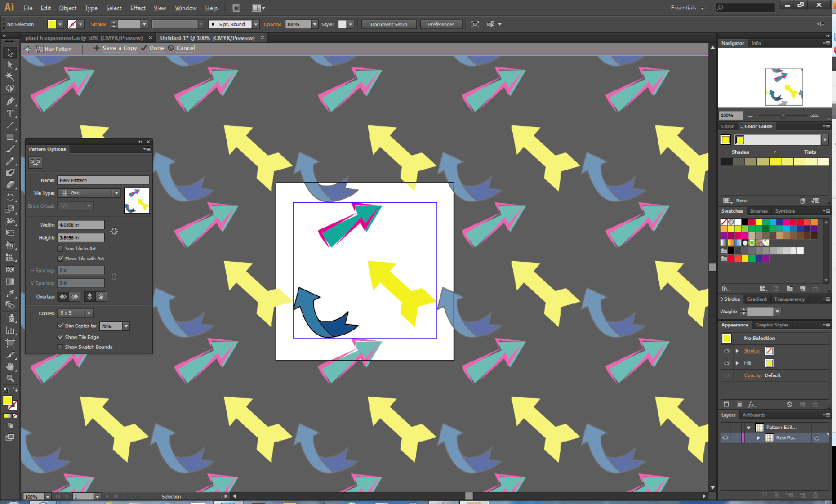Viewport: 836px width, 504px height.
Task: Uncheck the Show Tile Edge option
Action: (61, 337)
